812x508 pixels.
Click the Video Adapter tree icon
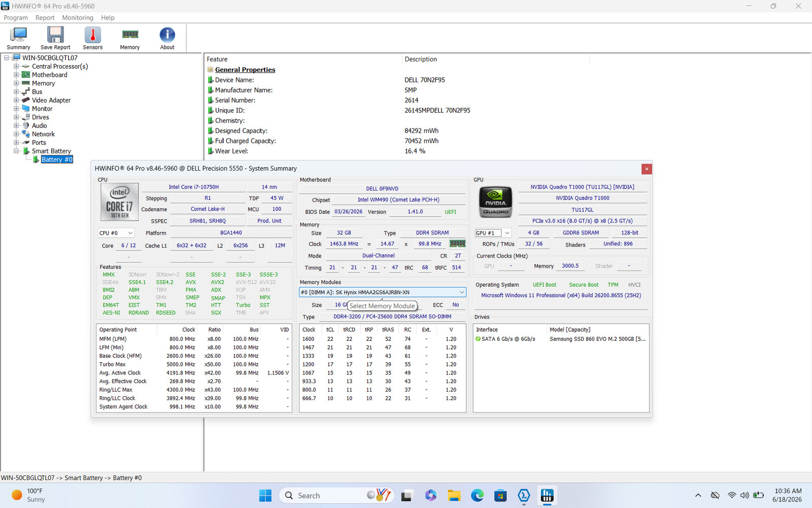pyautogui.click(x=26, y=100)
